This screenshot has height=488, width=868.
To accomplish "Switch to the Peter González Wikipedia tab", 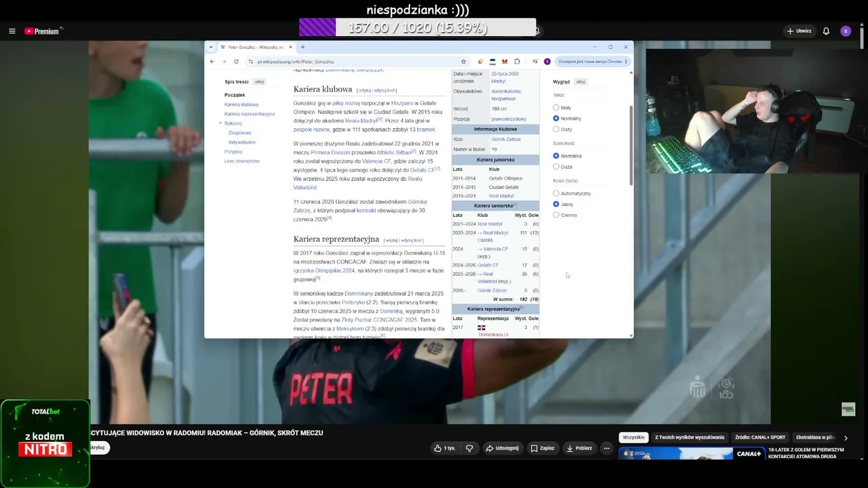I will tap(256, 47).
